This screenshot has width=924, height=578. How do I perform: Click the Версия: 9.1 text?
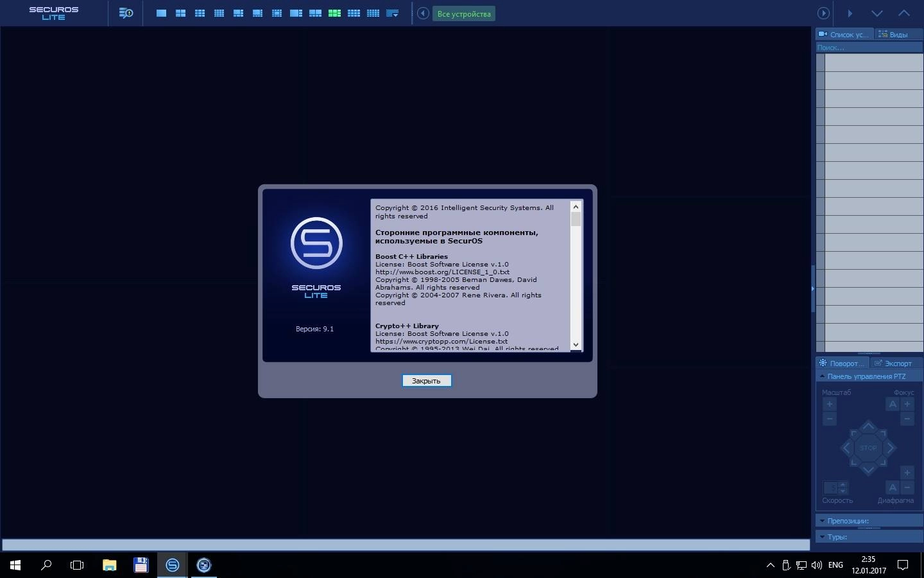pyautogui.click(x=314, y=329)
